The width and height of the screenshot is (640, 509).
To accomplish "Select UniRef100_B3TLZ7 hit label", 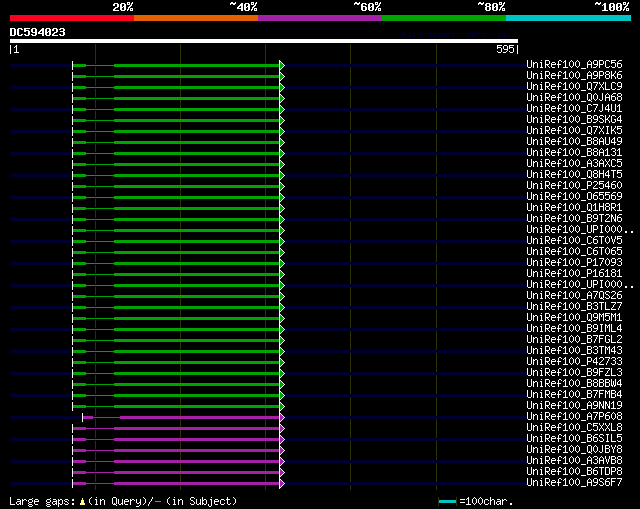I will [574, 307].
